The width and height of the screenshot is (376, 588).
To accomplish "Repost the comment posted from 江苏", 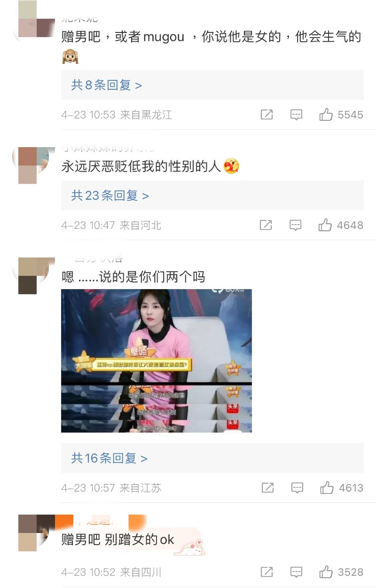I will (267, 488).
